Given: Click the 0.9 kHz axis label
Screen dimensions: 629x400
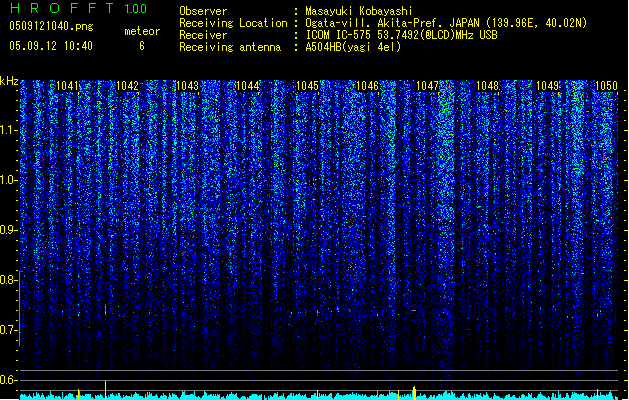Looking at the screenshot, I should click(8, 230).
